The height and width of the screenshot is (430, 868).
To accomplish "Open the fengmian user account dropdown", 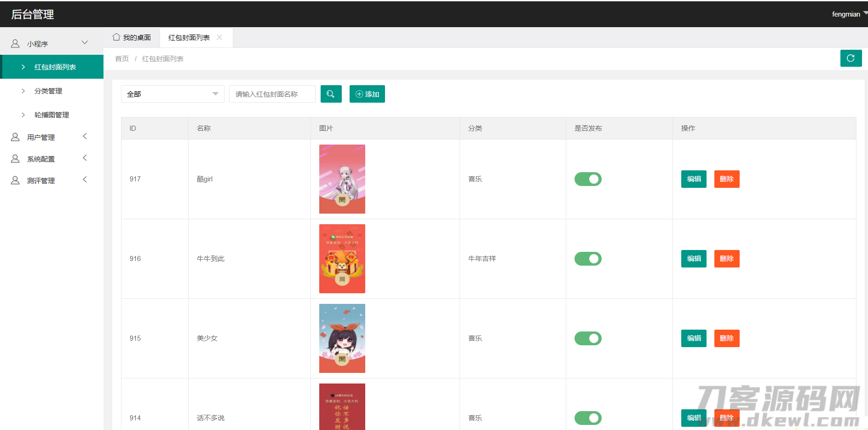I will [x=848, y=14].
